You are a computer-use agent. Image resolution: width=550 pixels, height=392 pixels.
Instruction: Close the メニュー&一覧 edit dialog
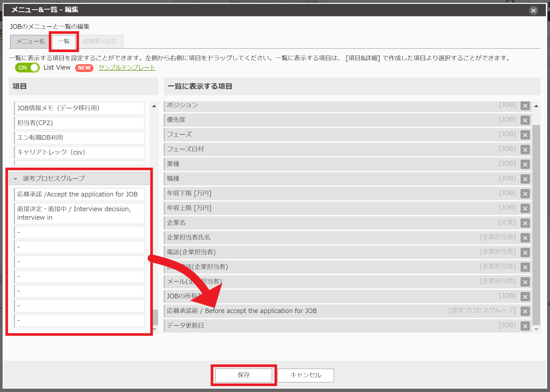[x=533, y=10]
